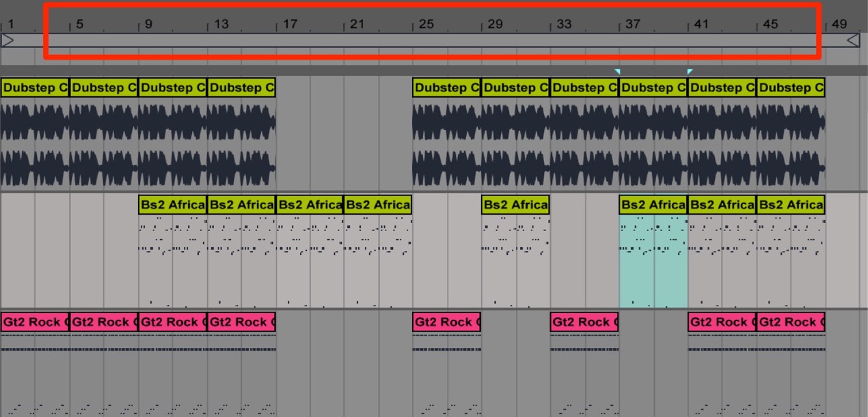Image resolution: width=868 pixels, height=417 pixels.
Task: Select the Gt2 Rock clip starting at bar 1
Action: coord(35,322)
